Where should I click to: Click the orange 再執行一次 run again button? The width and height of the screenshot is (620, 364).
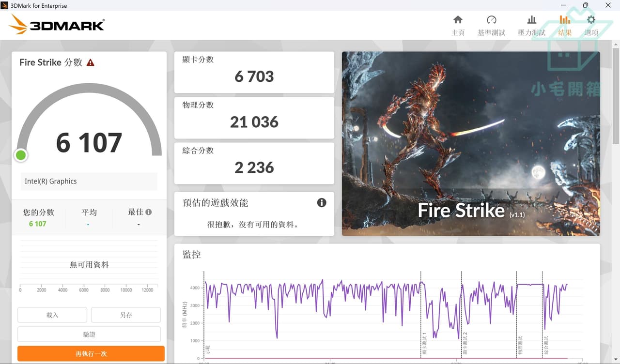91,354
